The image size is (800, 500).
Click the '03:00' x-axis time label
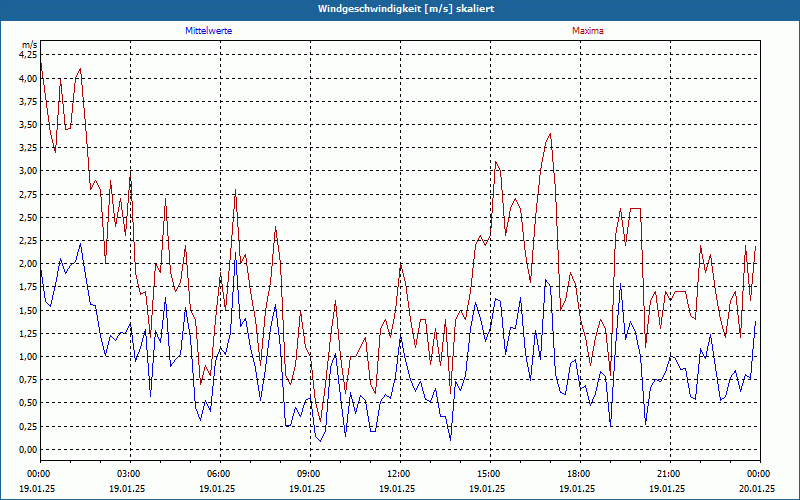128,473
